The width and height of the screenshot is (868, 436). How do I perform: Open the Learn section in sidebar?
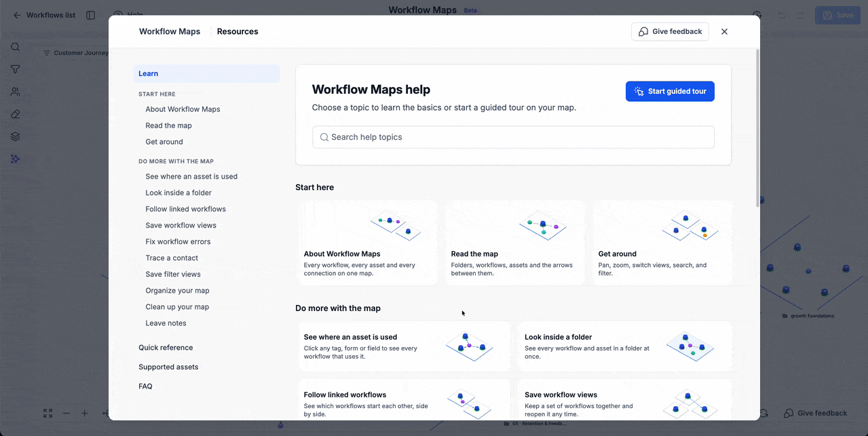tap(207, 73)
